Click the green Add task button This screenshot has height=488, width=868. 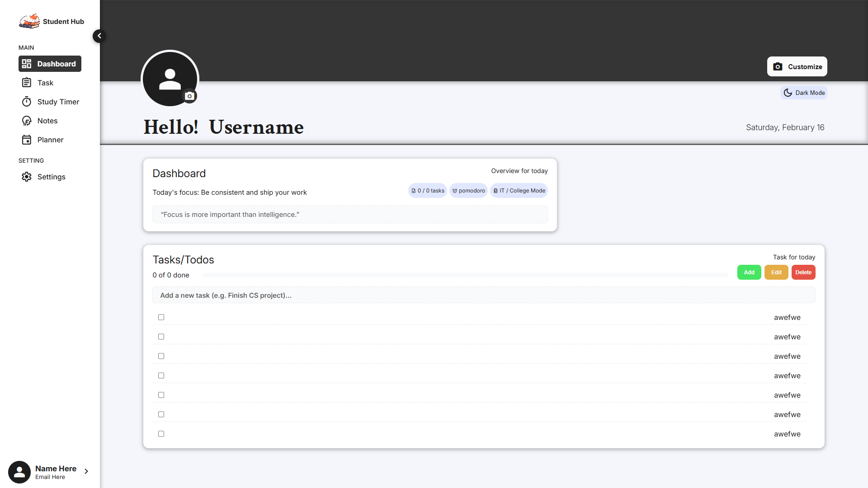(x=749, y=272)
